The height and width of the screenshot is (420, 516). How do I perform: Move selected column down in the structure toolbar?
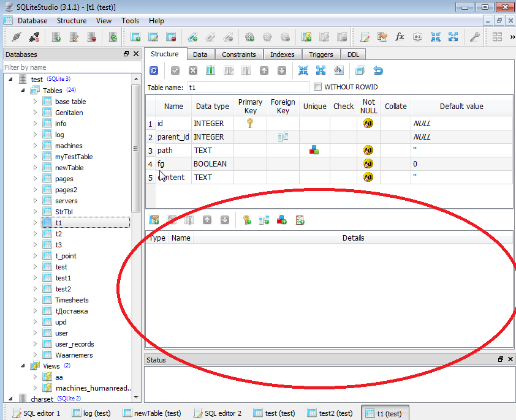click(282, 70)
